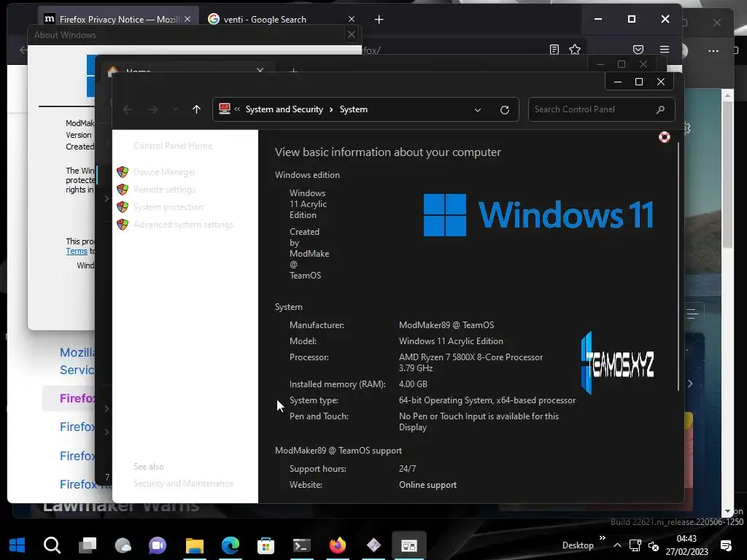Viewport: 747px width, 560px height.
Task: Click the TeamOS.XYZ logo image
Action: (x=617, y=363)
